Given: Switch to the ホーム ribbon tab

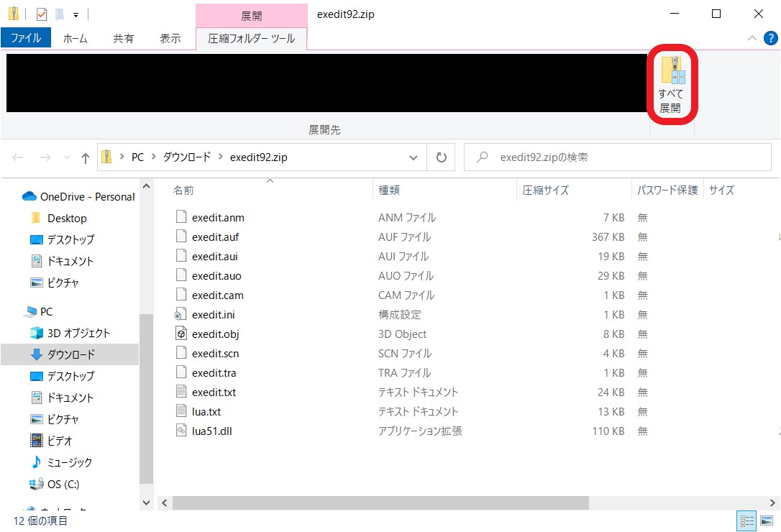Looking at the screenshot, I should (76, 38).
